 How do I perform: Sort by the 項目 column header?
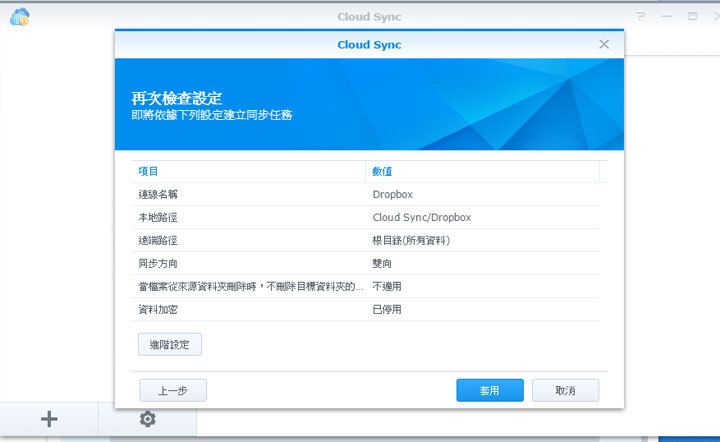(248, 171)
